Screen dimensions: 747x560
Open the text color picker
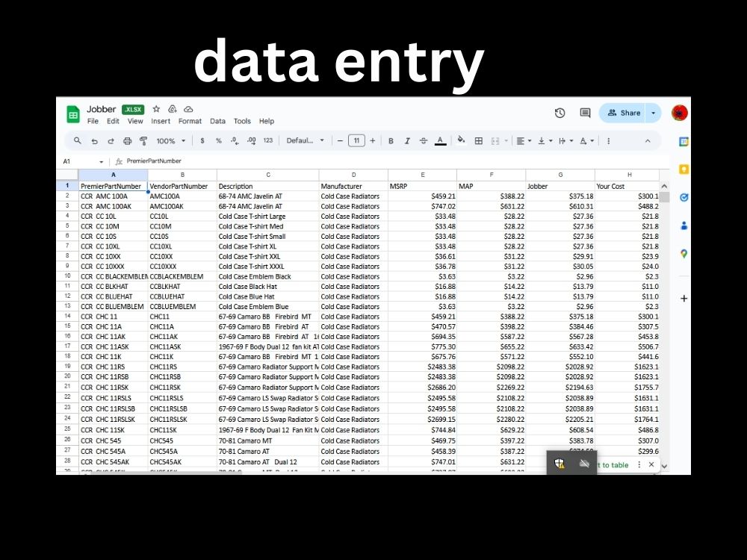tap(441, 141)
